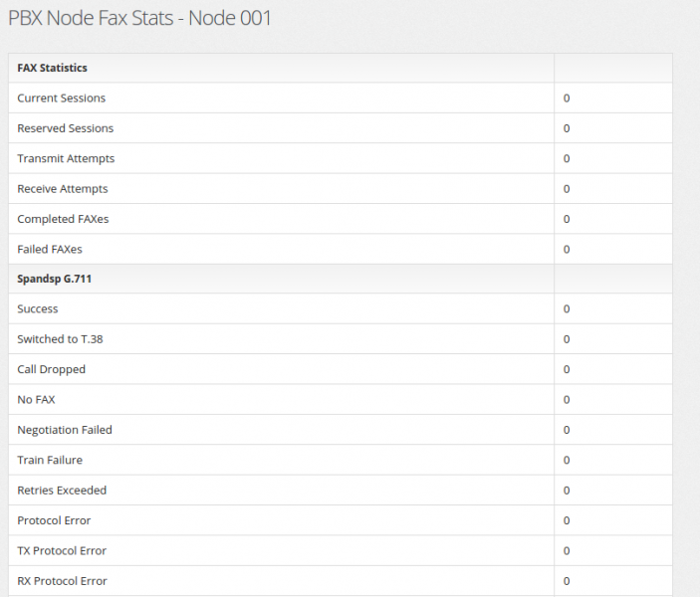Select the Reserved Sessions row
The image size is (700, 597).
[x=341, y=128]
